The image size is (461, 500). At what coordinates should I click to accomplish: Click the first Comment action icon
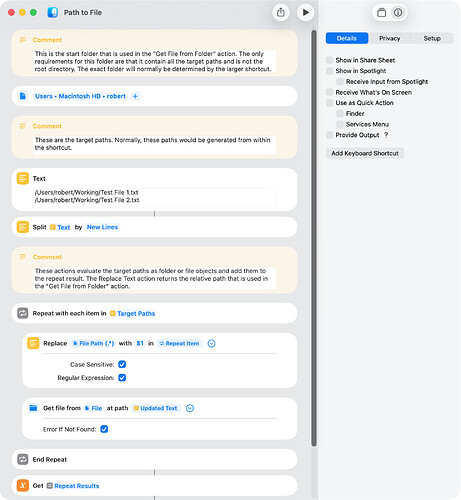(23, 40)
